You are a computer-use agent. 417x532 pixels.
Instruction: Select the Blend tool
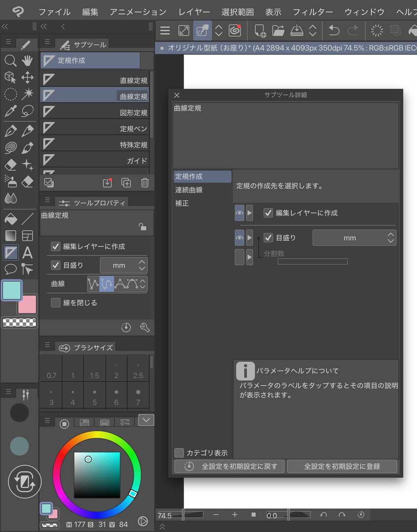click(10, 198)
